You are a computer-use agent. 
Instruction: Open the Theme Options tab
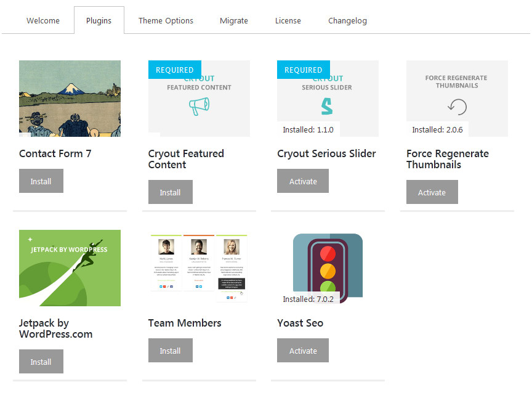pos(166,21)
